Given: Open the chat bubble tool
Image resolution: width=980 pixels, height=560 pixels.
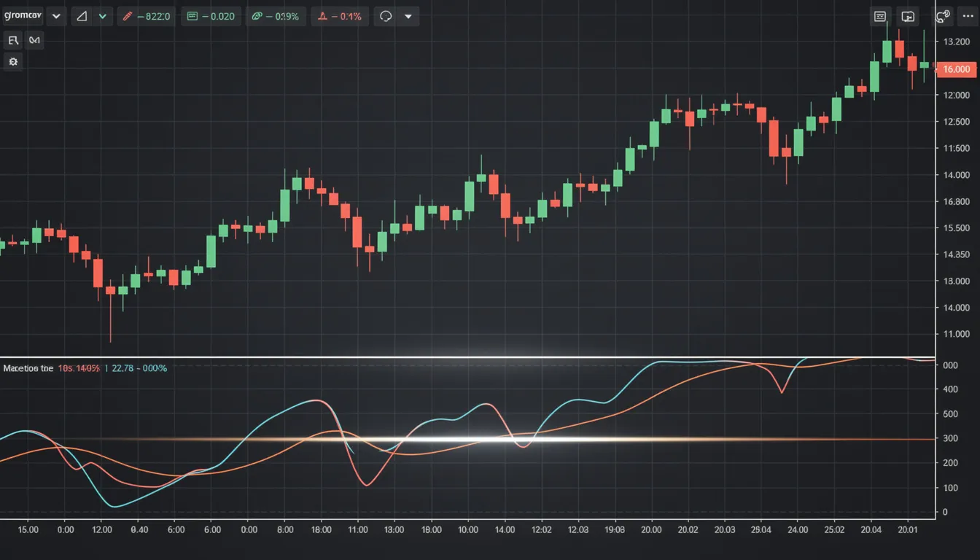Looking at the screenshot, I should 386,15.
